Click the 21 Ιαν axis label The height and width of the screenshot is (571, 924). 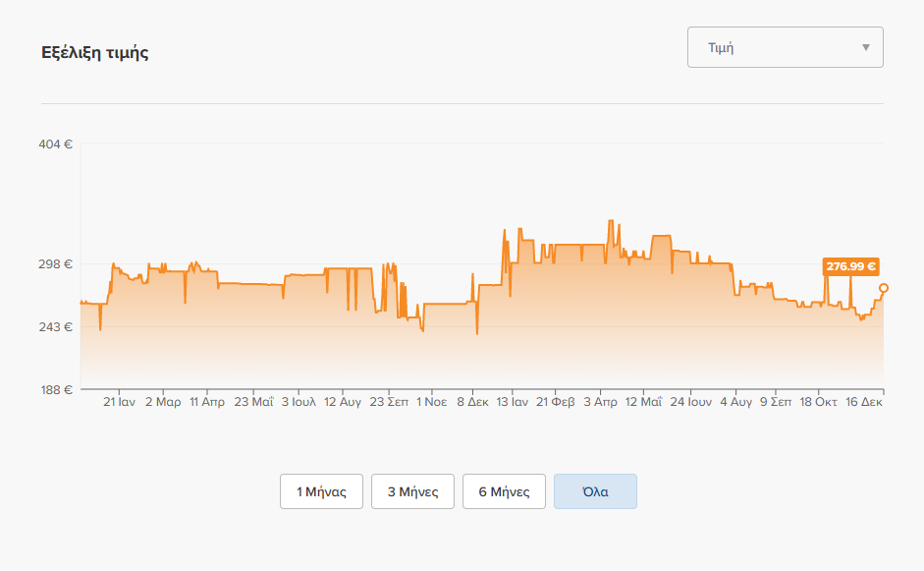119,402
